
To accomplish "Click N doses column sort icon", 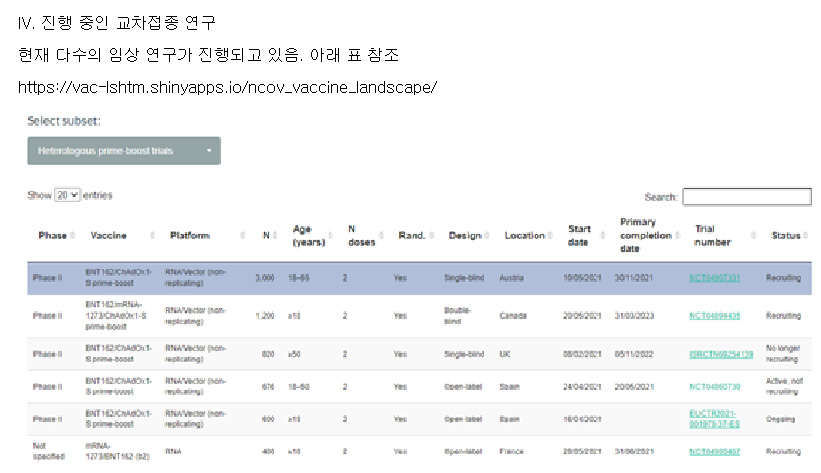I will pyautogui.click(x=385, y=236).
